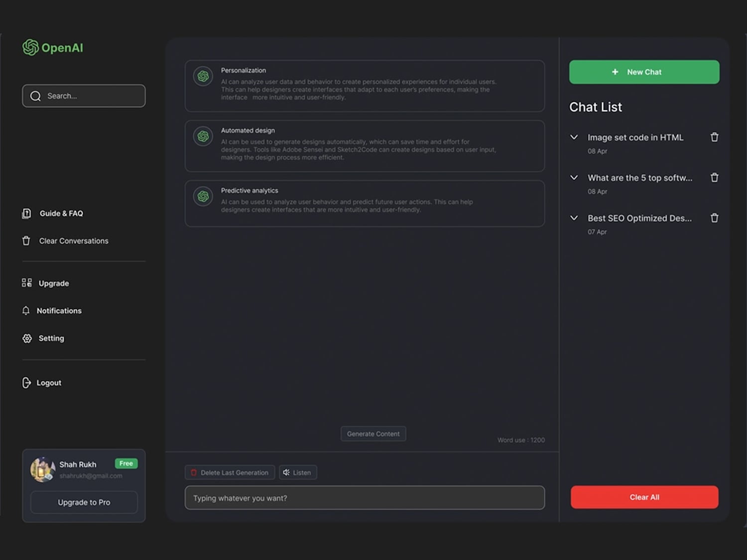Click the Typing whatever you want? input

[365, 498]
